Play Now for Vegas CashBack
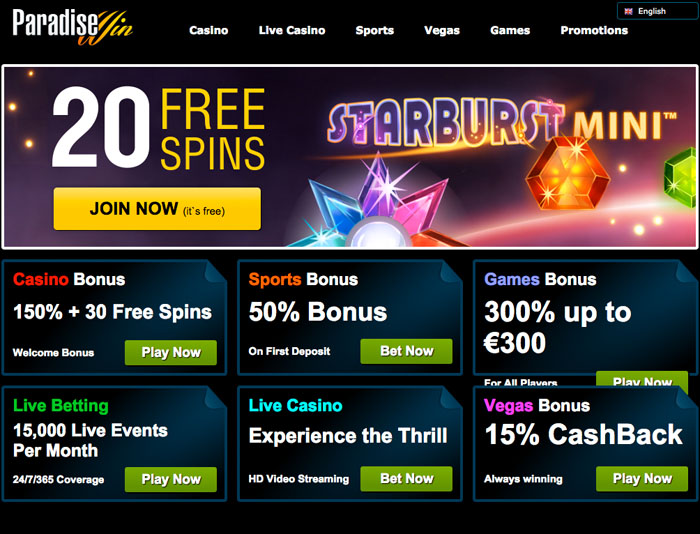The image size is (700, 534). click(x=642, y=479)
